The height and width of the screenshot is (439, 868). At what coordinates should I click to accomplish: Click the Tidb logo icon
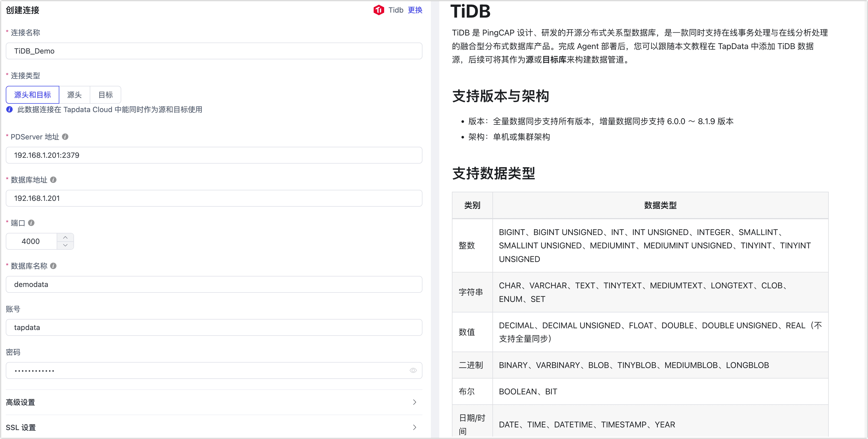tap(378, 10)
